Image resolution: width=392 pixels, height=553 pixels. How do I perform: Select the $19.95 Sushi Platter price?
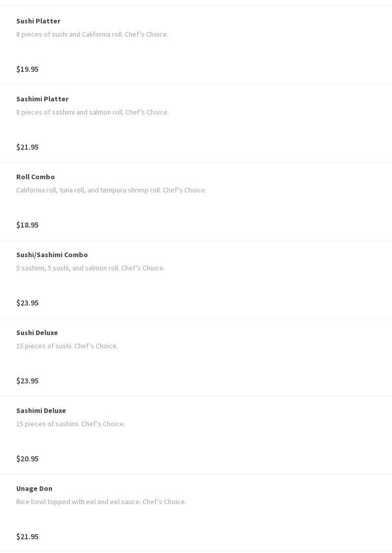pyautogui.click(x=27, y=69)
